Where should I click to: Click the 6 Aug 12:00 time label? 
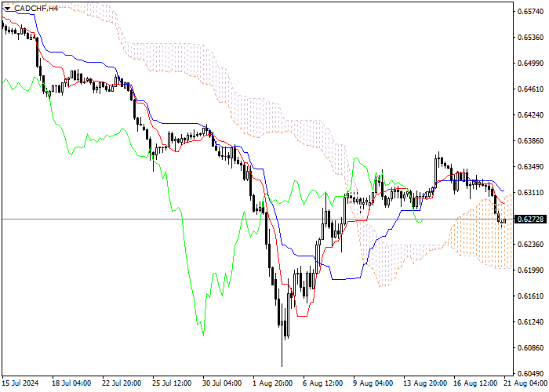pos(323,383)
